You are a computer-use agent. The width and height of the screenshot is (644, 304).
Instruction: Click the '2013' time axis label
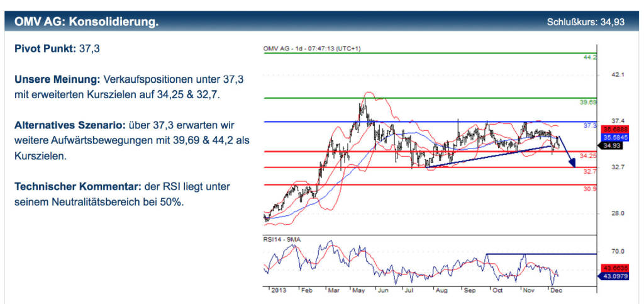coord(279,290)
